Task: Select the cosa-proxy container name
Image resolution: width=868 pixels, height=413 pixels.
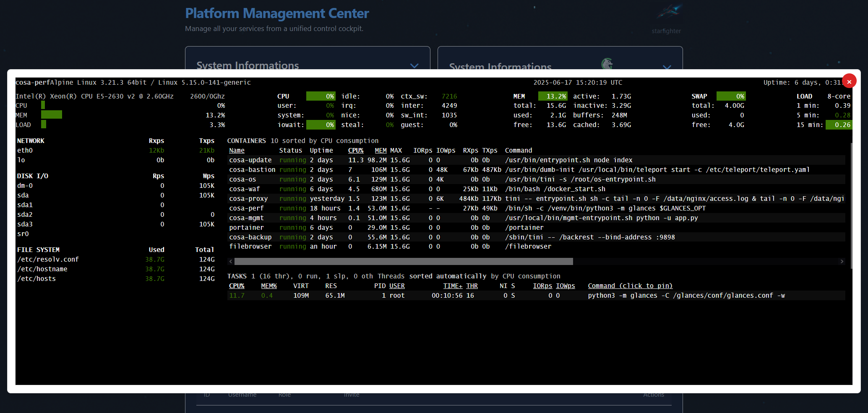Action: tap(248, 198)
